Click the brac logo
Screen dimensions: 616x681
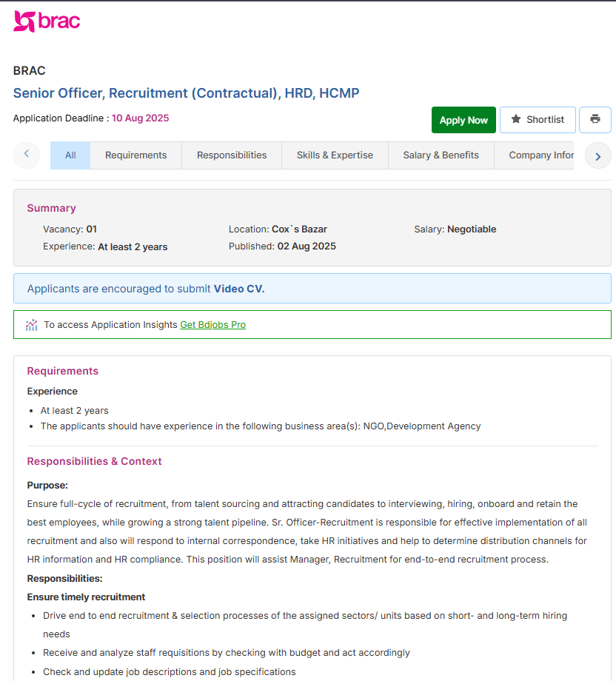[x=47, y=21]
